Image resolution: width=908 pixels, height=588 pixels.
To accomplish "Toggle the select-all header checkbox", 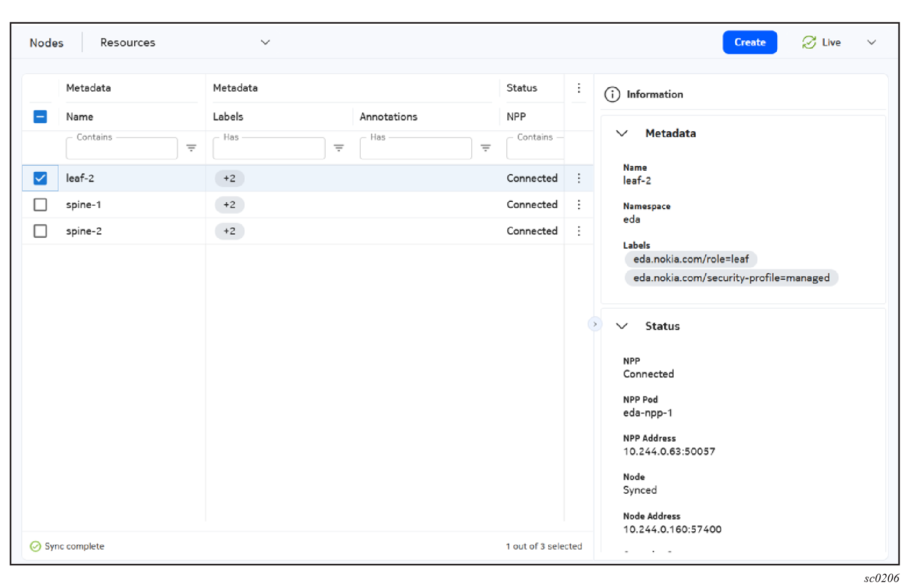I will point(40,117).
